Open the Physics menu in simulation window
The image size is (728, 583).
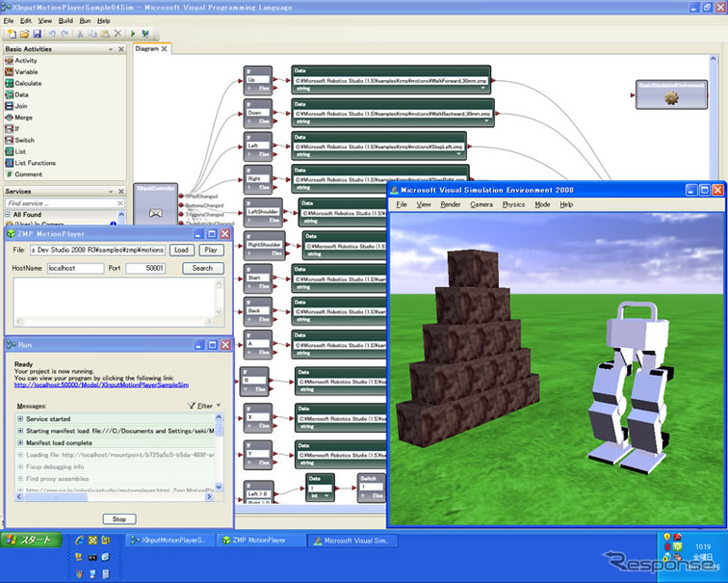click(x=513, y=204)
